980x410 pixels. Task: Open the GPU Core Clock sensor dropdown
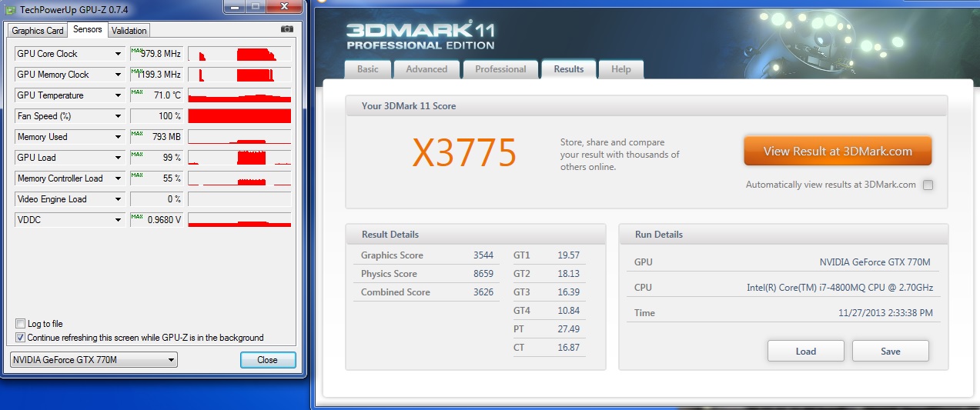pos(119,54)
